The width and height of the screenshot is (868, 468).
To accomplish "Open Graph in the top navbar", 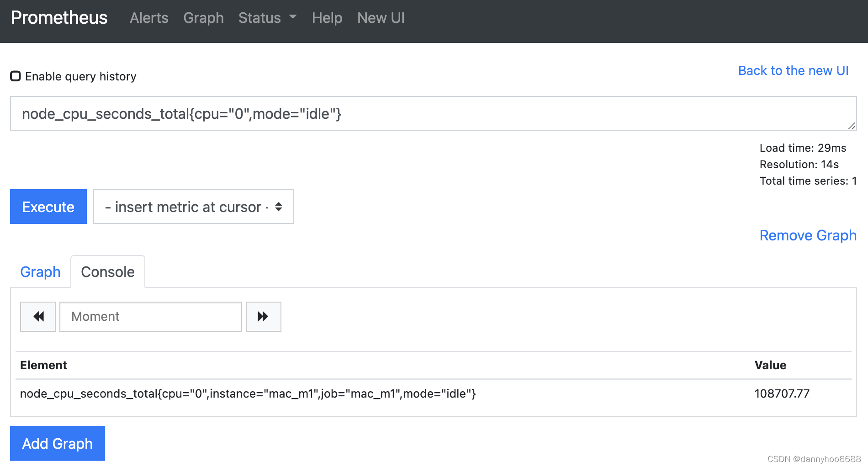I will coord(203,18).
